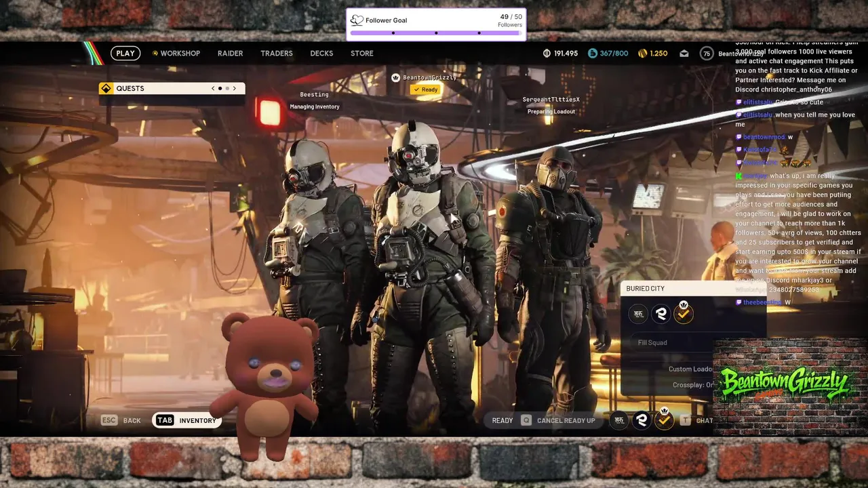Go to the next Quests page arrow
868x488 pixels.
coord(235,88)
